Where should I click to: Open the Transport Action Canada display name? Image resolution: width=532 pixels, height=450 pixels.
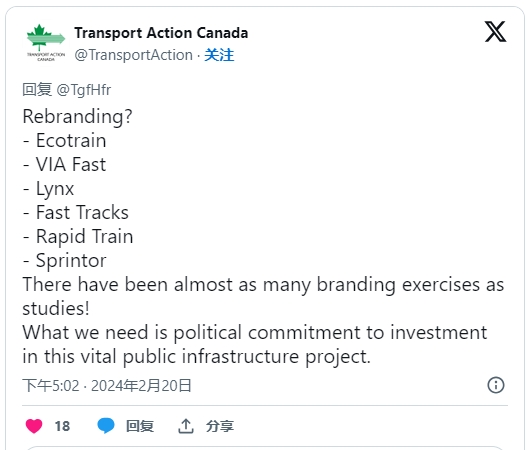click(x=161, y=33)
